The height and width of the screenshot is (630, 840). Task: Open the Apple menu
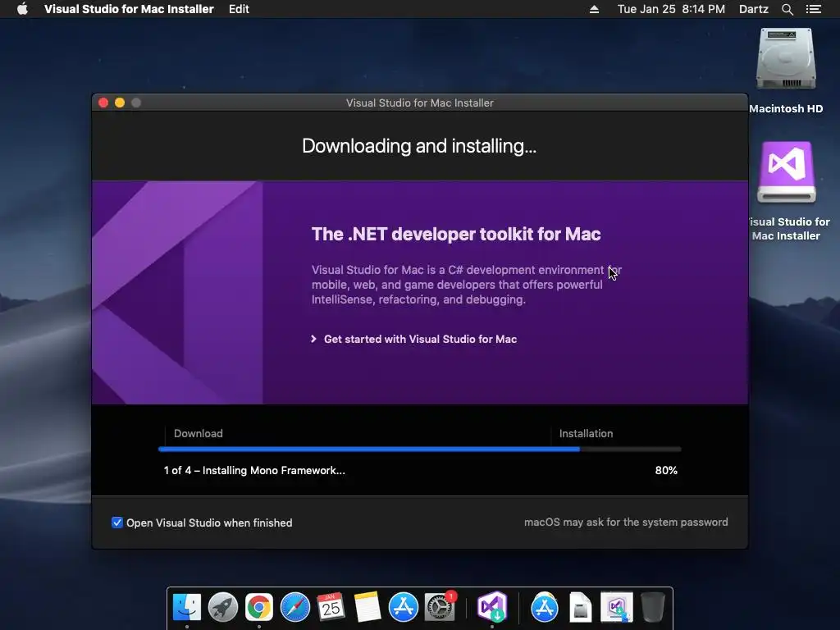22,9
